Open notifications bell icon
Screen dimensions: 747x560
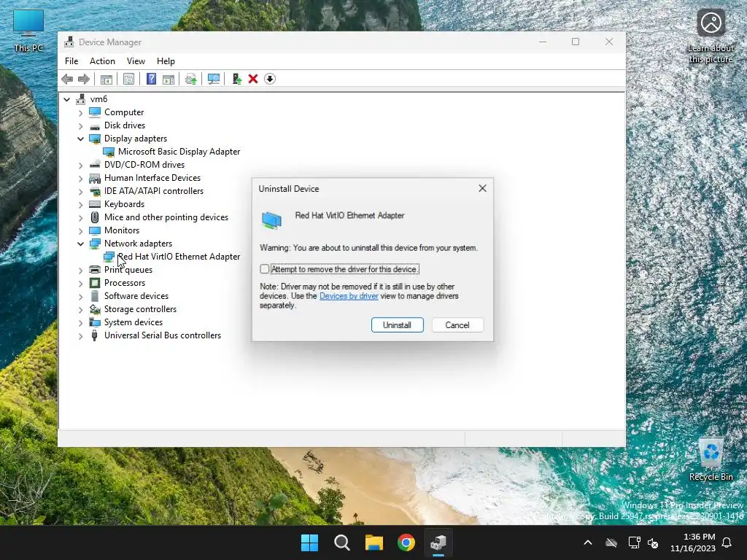pyautogui.click(x=727, y=542)
